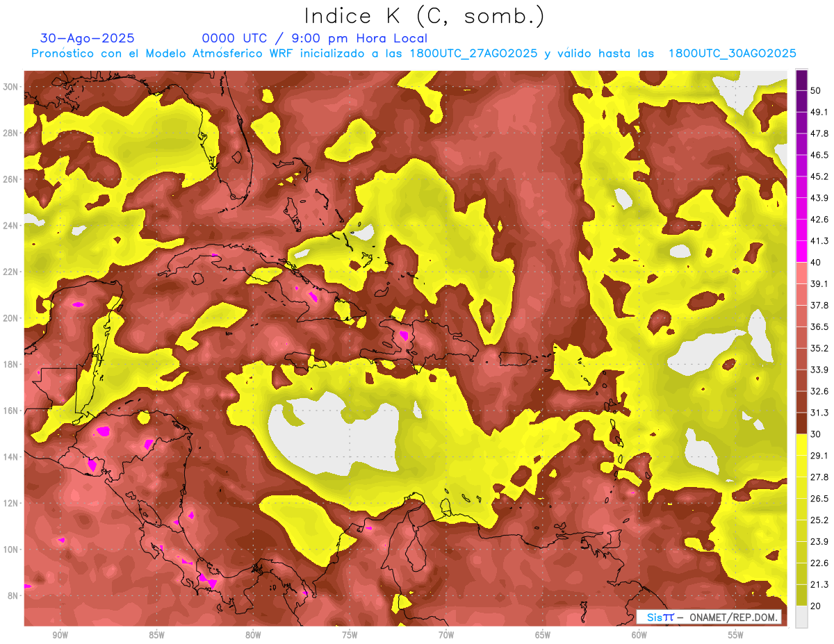The image size is (834, 644).
Task: Click the colorbar value label 33.9
Action: tap(819, 370)
